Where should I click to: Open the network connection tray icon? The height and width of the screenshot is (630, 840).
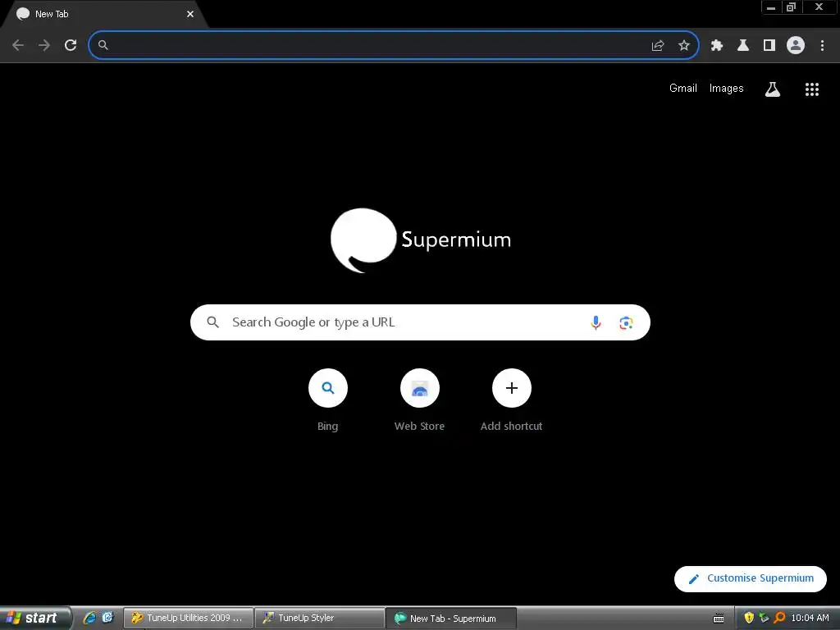coord(764,619)
